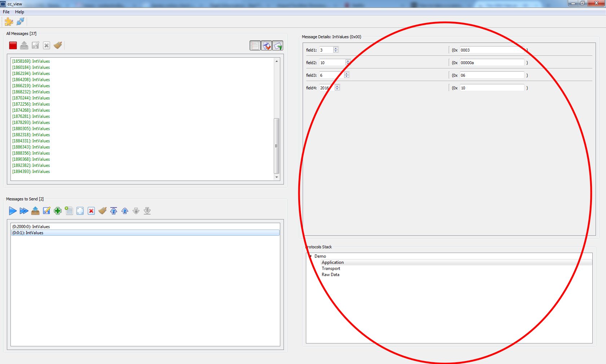This screenshot has width=606, height=364.
Task: Clear all received messages with broom
Action: [x=58, y=45]
